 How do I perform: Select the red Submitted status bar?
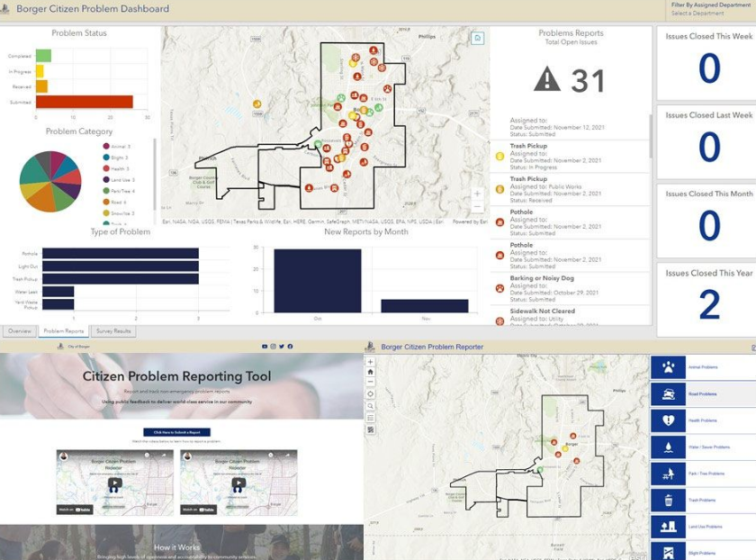pos(85,102)
